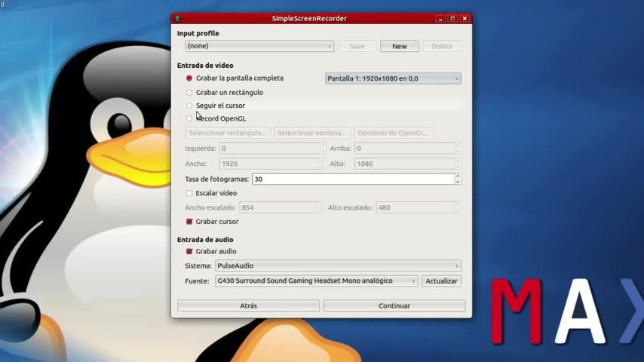Open the Pantalla 1: 1920x1080 screen dropdown
This screenshot has width=644, height=362.
pos(393,78)
